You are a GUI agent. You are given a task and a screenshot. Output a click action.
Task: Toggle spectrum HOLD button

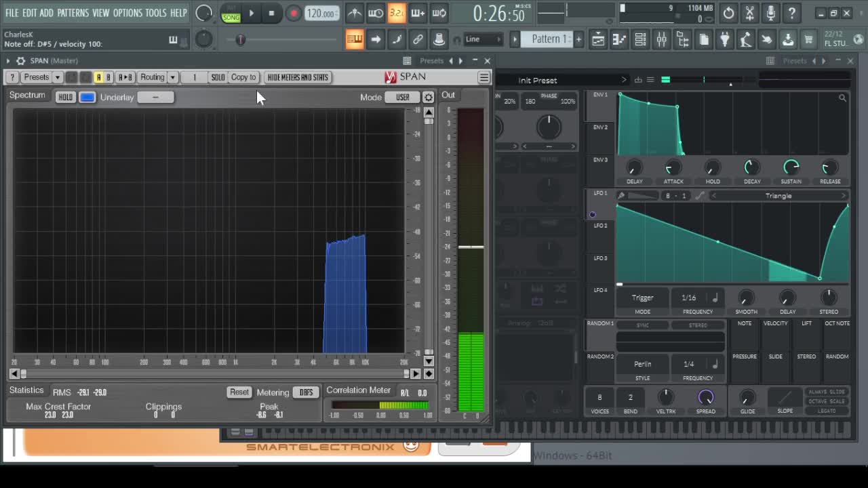(x=65, y=97)
